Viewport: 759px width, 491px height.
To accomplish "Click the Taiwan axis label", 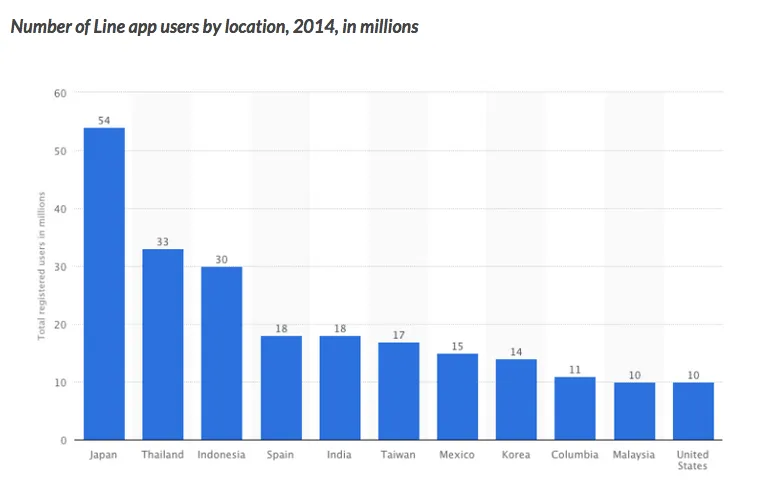I will 398,455.
